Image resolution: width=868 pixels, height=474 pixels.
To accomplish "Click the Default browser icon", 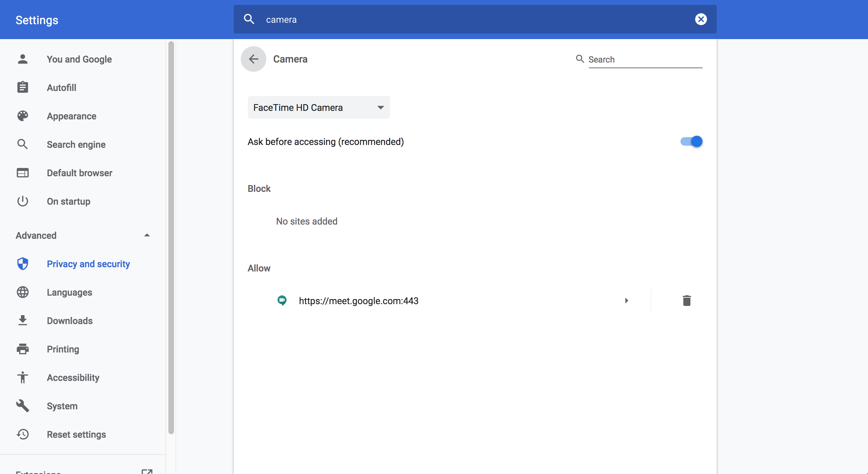I will [23, 173].
